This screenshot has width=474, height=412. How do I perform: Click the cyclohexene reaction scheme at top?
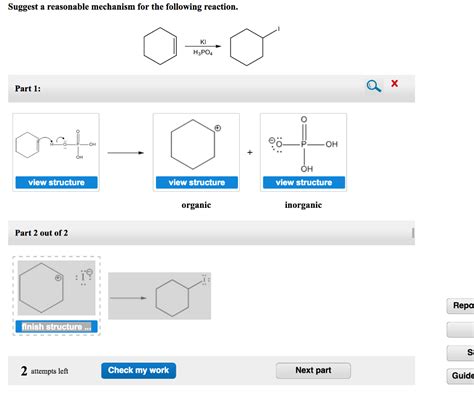(x=211, y=46)
